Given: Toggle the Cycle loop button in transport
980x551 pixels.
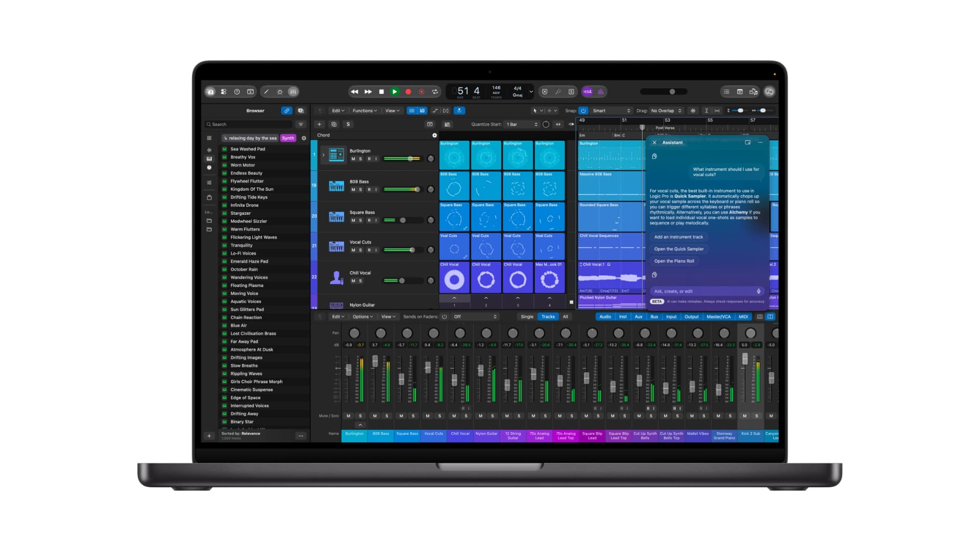Looking at the screenshot, I should (435, 92).
